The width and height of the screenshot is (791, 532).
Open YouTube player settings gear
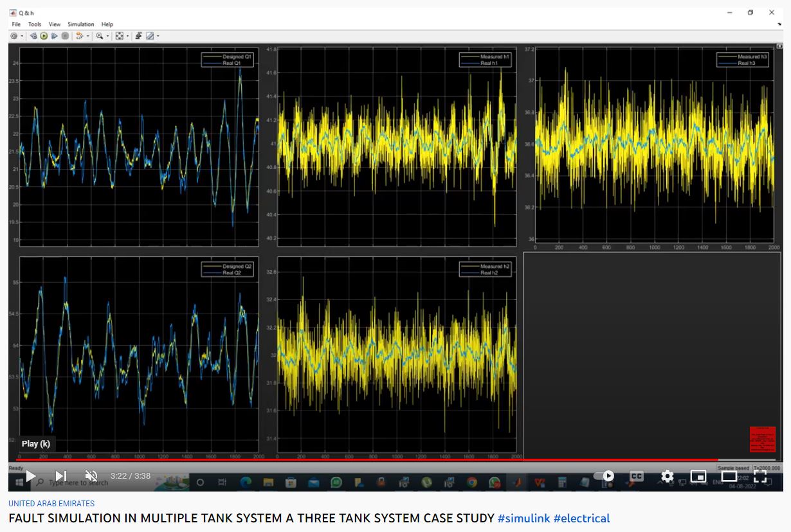pyautogui.click(x=668, y=476)
